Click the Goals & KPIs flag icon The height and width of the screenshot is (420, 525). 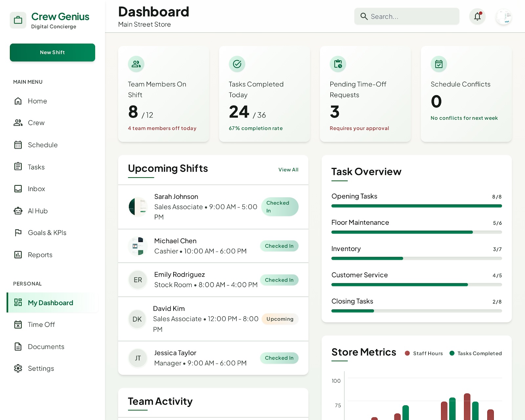tap(18, 233)
